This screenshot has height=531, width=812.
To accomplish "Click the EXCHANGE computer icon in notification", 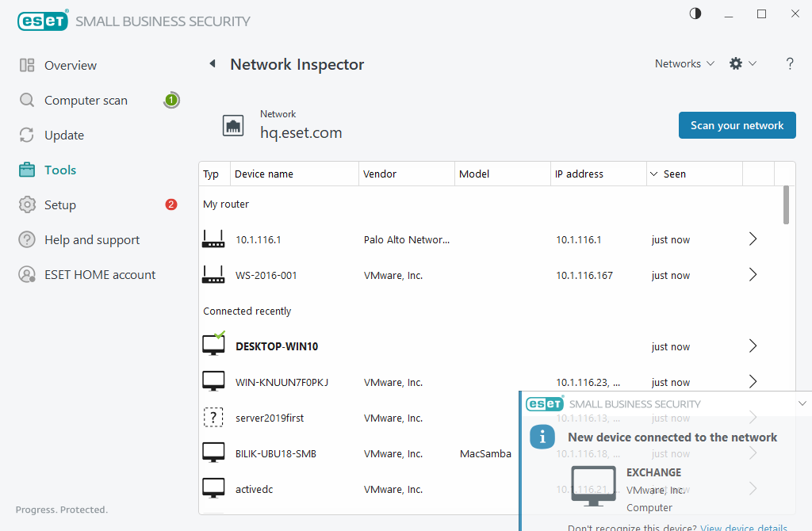I will (593, 486).
